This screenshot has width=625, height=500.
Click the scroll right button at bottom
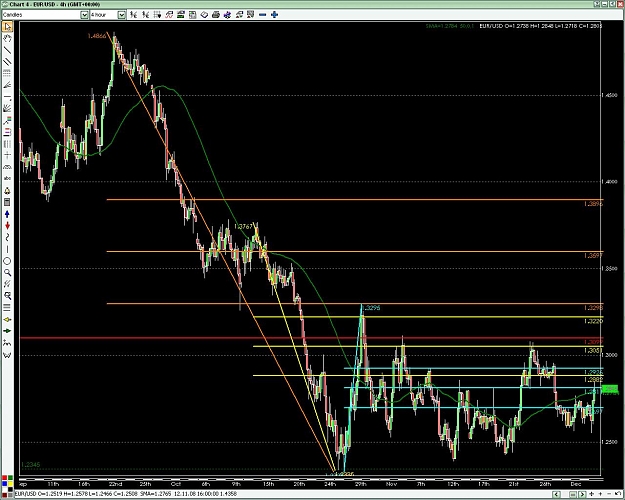(582, 494)
